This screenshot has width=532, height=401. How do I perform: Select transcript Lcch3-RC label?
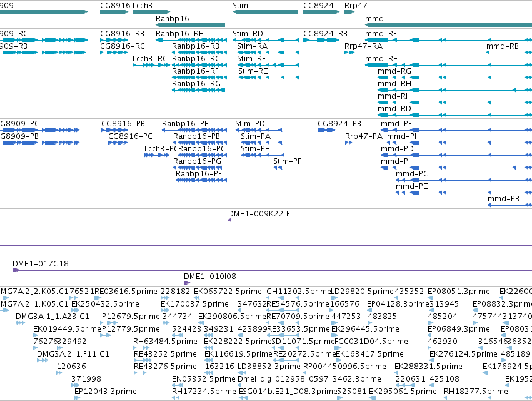click(150, 59)
